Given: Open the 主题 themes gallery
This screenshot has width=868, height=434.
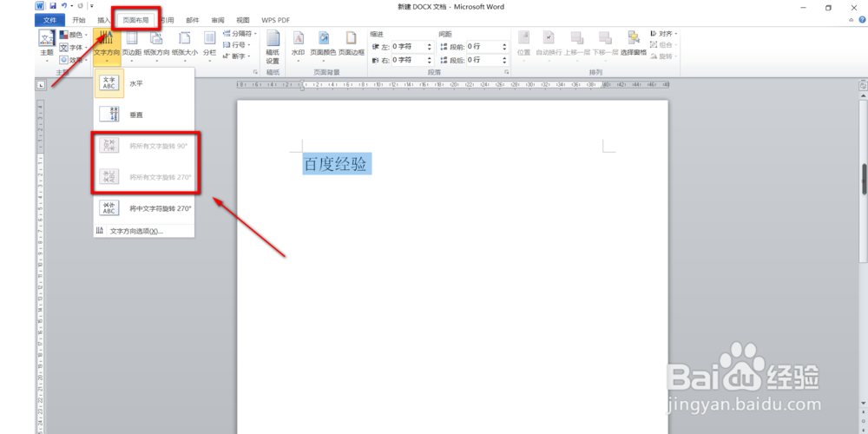Looking at the screenshot, I should (x=47, y=47).
